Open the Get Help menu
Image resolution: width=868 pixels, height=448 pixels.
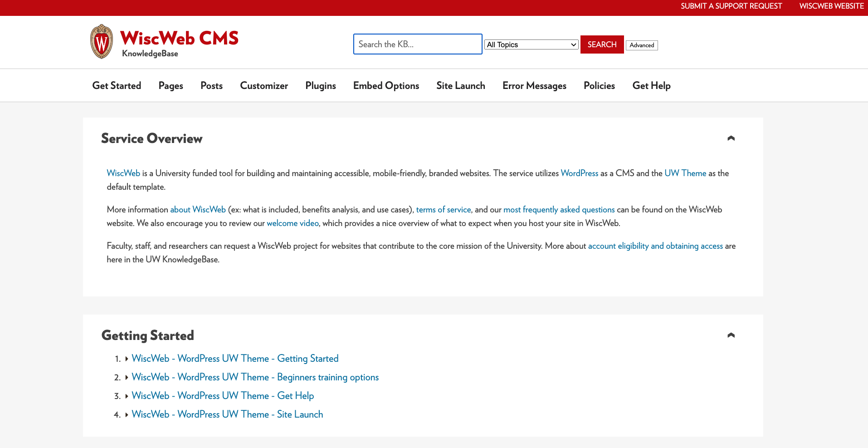651,85
